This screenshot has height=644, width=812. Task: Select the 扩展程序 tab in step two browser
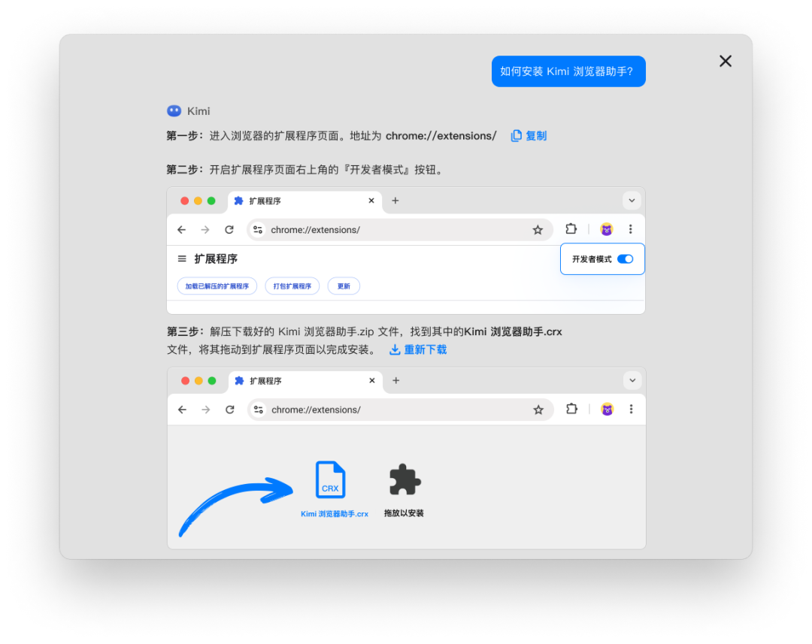click(x=304, y=201)
